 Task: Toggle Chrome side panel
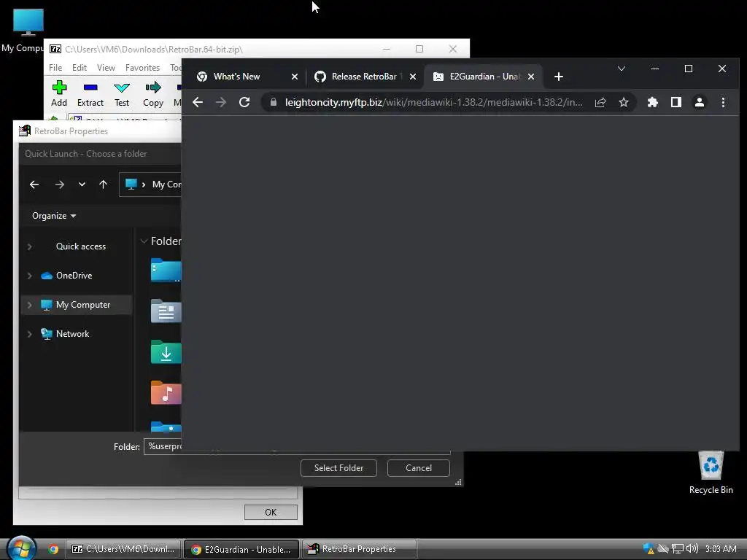[676, 102]
